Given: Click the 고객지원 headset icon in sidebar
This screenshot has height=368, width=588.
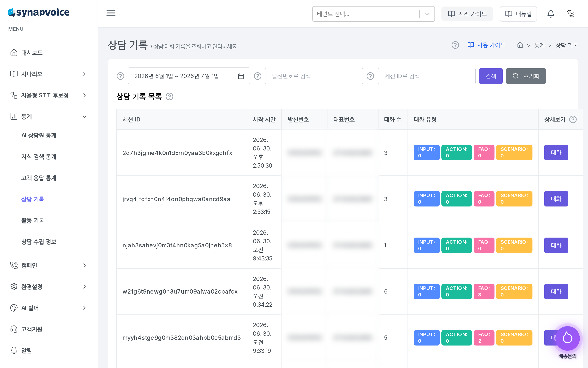Looking at the screenshot, I should coord(14,329).
